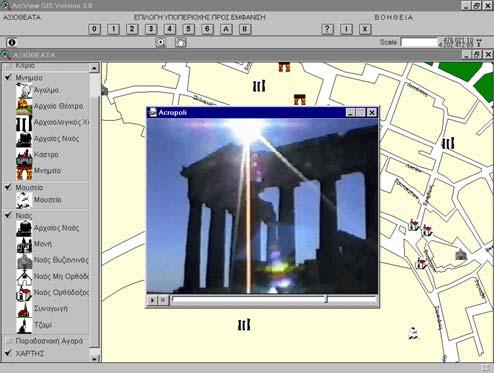This screenshot has height=373, width=494.
Task: Click the Ναός Βυζαντινός legend icon
Action: point(24,260)
